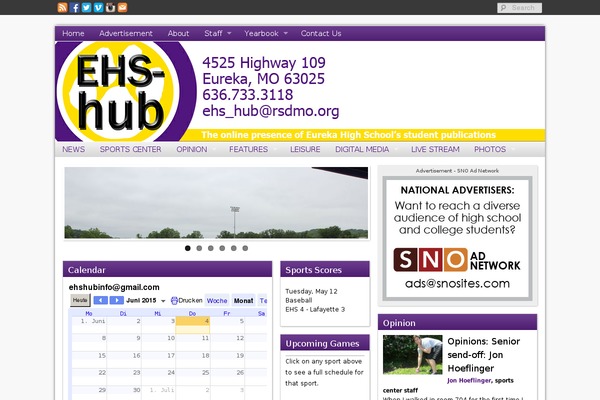The image size is (600, 400).
Task: Go to the Home menu item
Action: (73, 33)
